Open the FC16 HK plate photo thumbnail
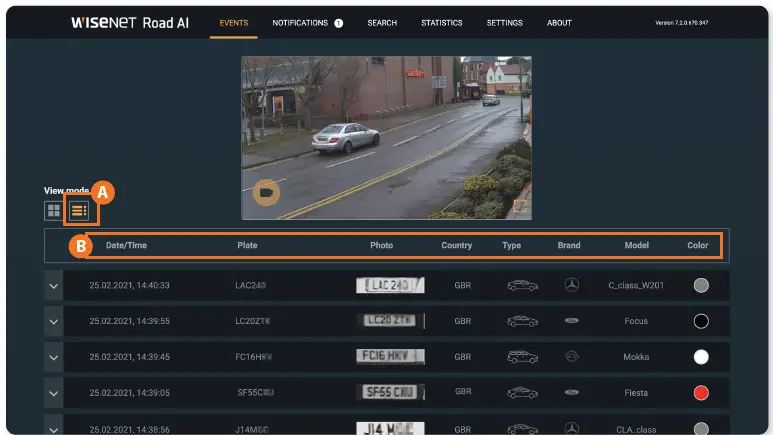The height and width of the screenshot is (435, 773). click(x=390, y=356)
